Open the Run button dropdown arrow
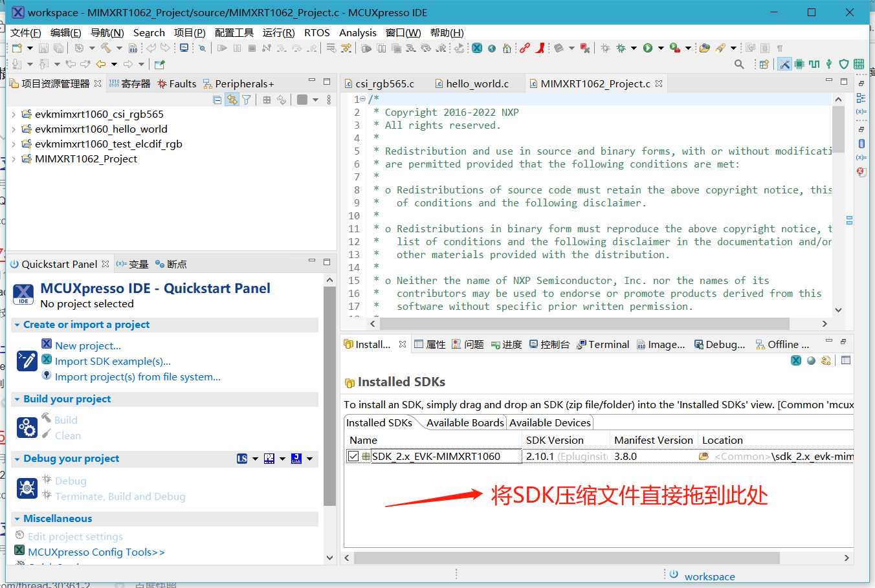Image resolution: width=875 pixels, height=588 pixels. tap(660, 48)
